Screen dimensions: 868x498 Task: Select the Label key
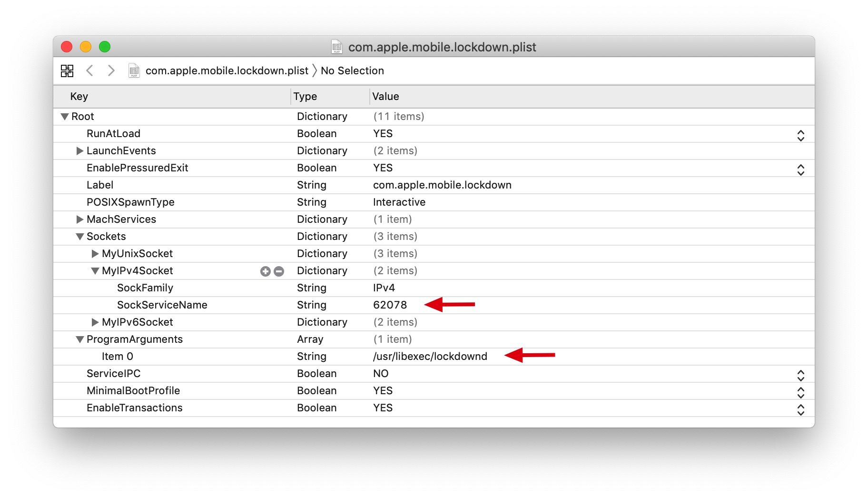100,185
